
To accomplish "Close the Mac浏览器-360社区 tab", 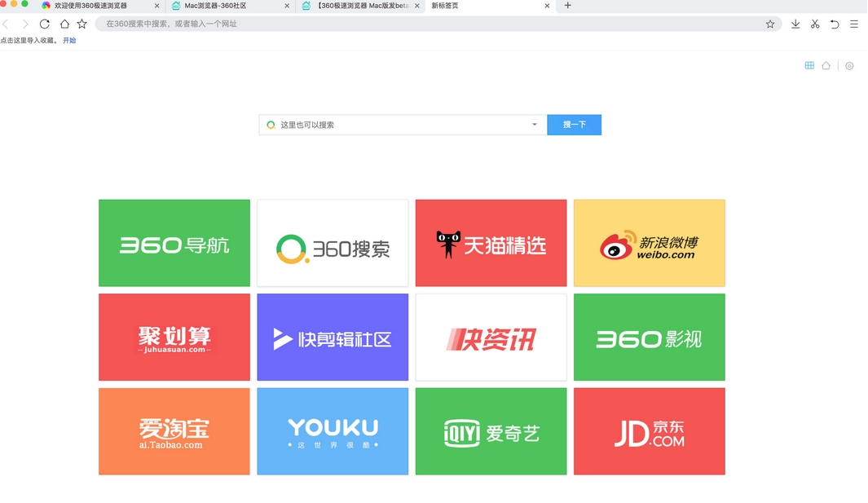I will pos(287,6).
